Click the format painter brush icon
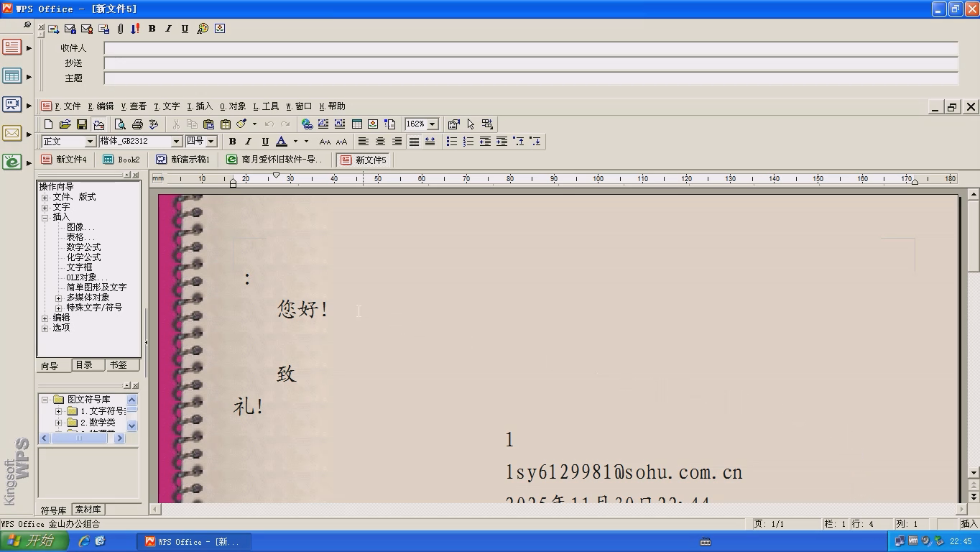The width and height of the screenshot is (980, 552). click(x=242, y=124)
